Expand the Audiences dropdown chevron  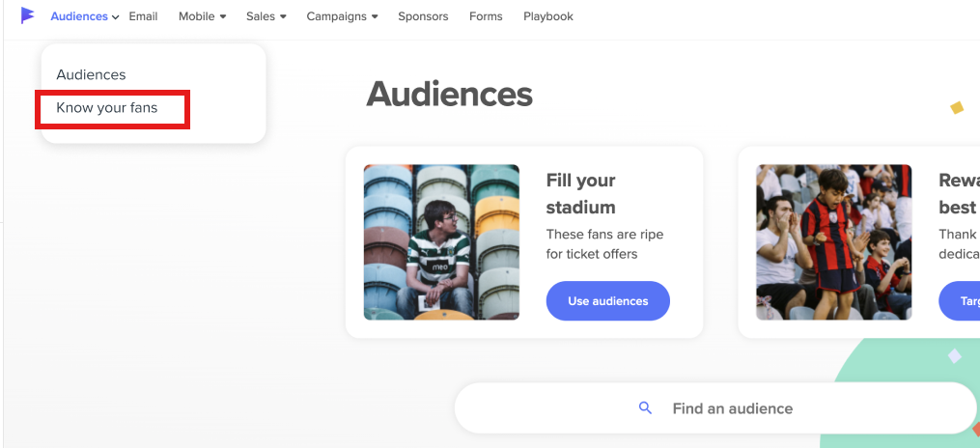tap(116, 17)
